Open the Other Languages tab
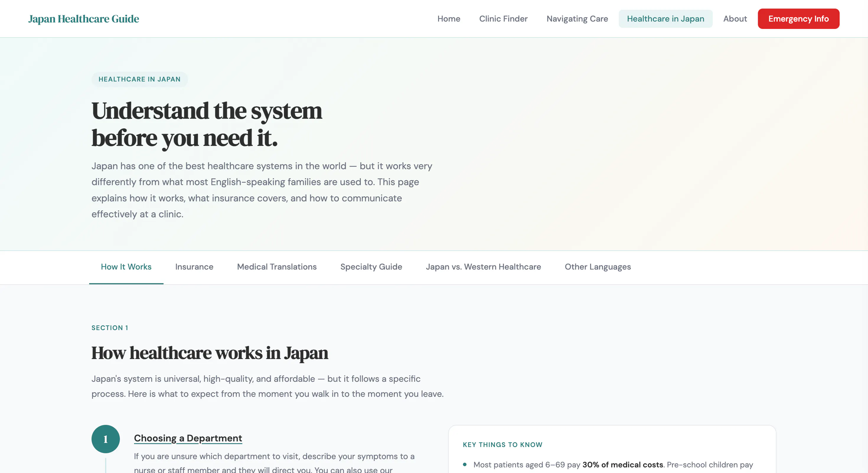The height and width of the screenshot is (473, 868). pyautogui.click(x=598, y=267)
